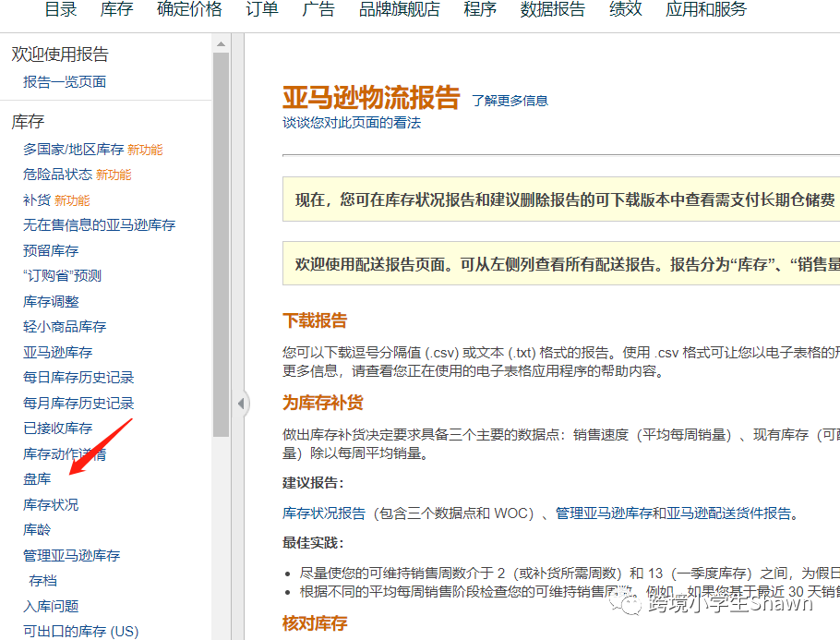Click the 核对库存 section heading
840x640 pixels.
[x=315, y=623]
